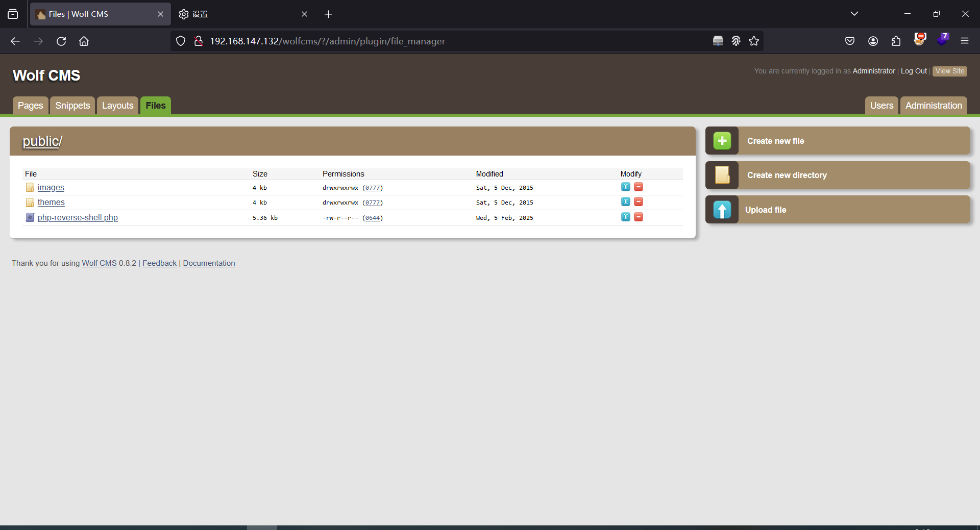Click rename icon for images folder
The height and width of the screenshot is (530, 980).
tap(625, 187)
